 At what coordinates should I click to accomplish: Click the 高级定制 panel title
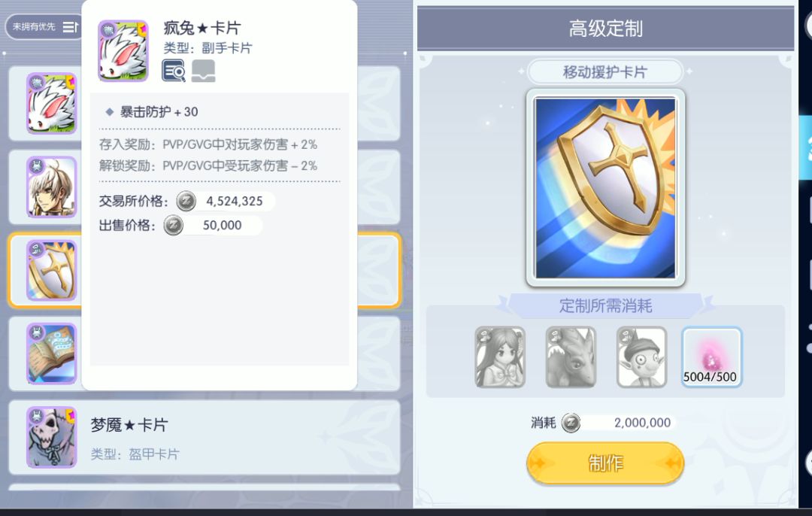[x=605, y=29]
